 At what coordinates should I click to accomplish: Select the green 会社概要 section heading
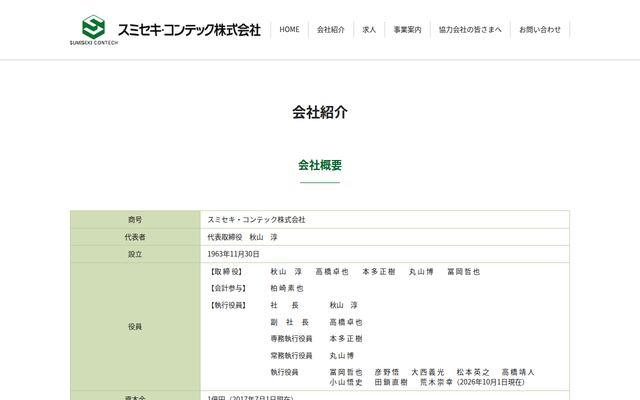point(320,165)
